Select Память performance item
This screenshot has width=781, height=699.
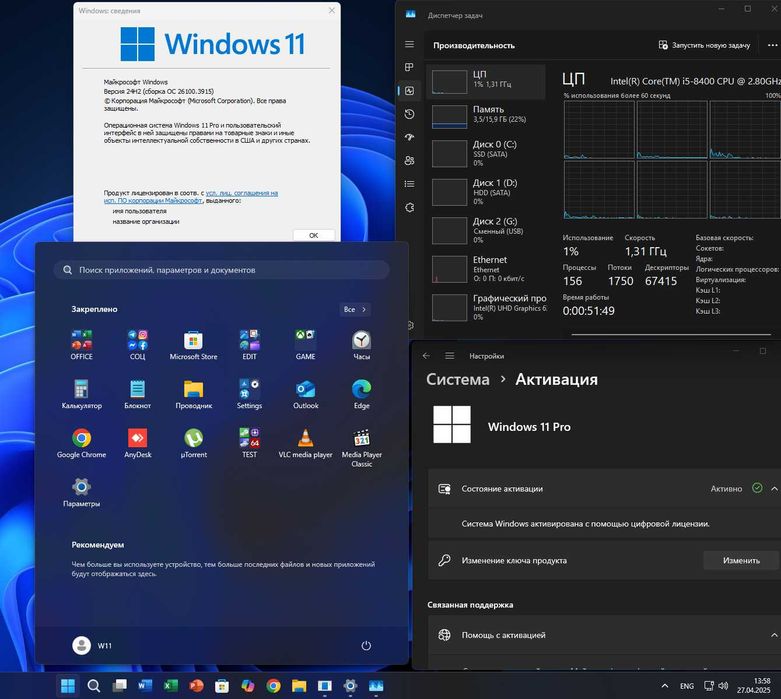point(486,116)
